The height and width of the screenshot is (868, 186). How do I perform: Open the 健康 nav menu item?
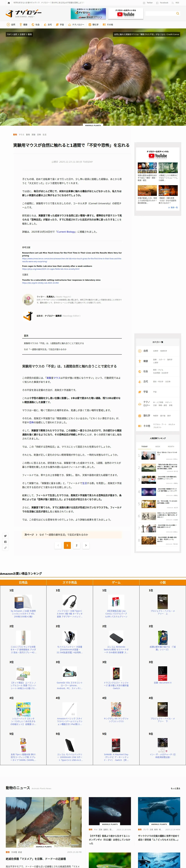pos(23,25)
